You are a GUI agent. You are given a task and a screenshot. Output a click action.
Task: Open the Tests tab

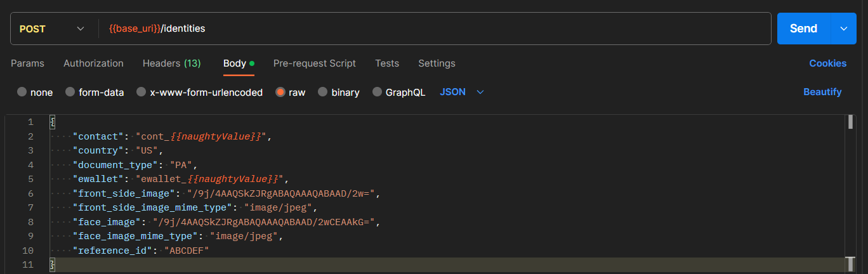(387, 63)
